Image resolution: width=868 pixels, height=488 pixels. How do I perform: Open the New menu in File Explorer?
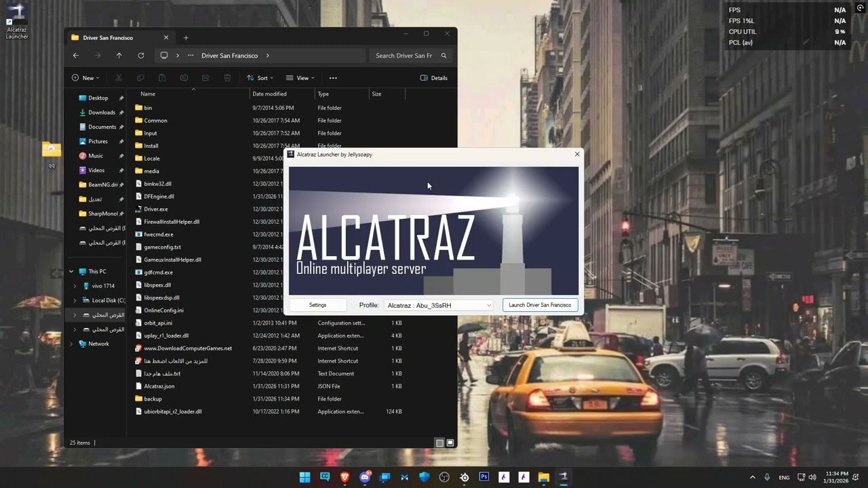tap(85, 78)
